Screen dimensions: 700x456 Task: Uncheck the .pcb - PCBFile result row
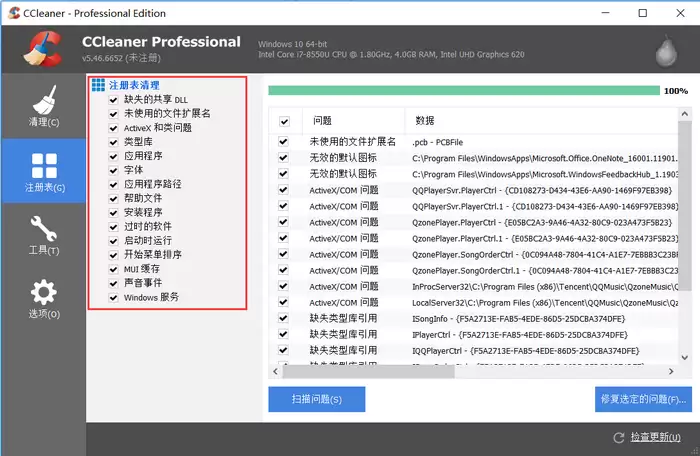click(x=283, y=142)
